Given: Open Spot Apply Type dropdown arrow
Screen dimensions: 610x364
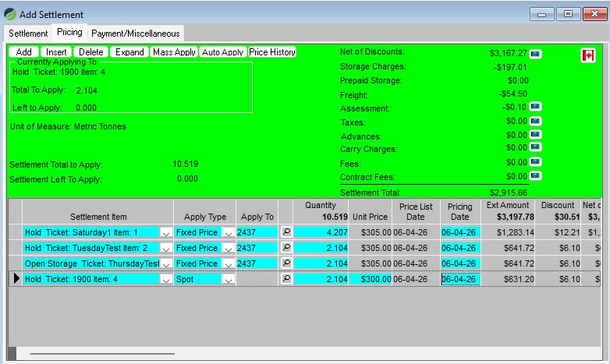Looking at the screenshot, I should pyautogui.click(x=229, y=279).
